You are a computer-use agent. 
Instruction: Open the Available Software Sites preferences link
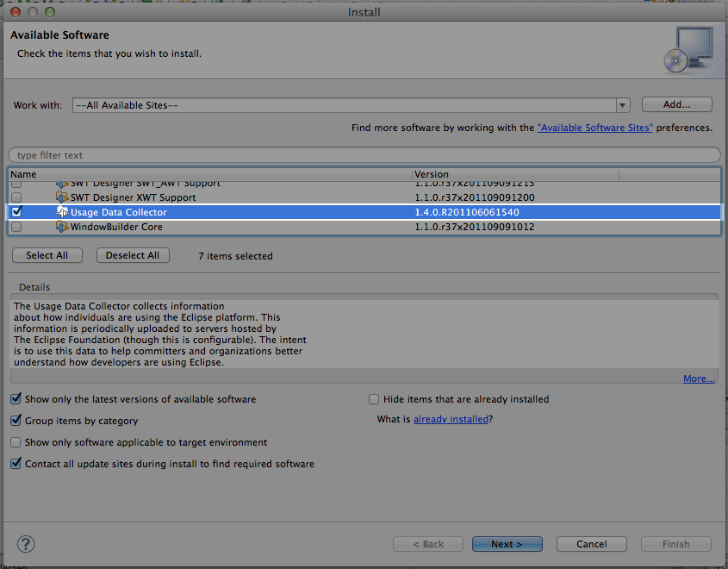pyautogui.click(x=594, y=128)
